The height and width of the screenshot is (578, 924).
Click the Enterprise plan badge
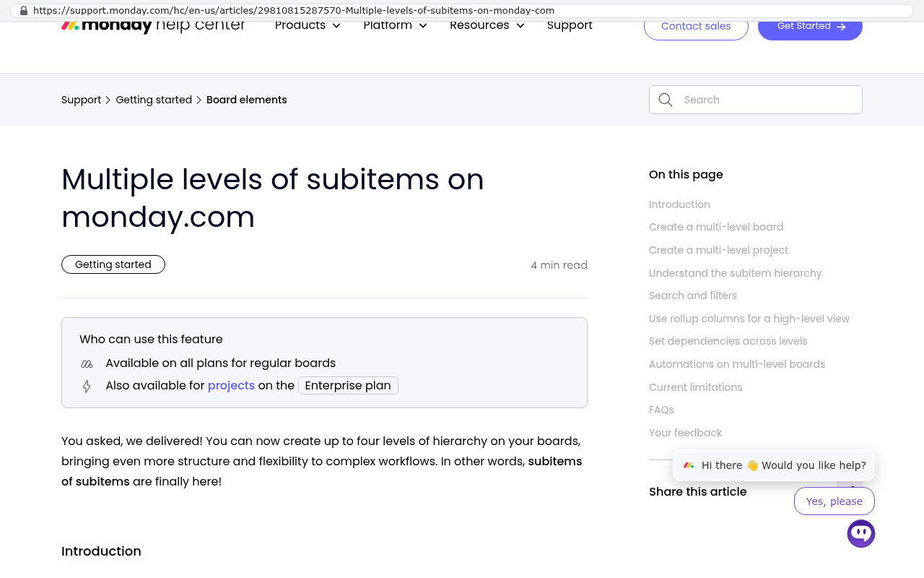click(348, 386)
